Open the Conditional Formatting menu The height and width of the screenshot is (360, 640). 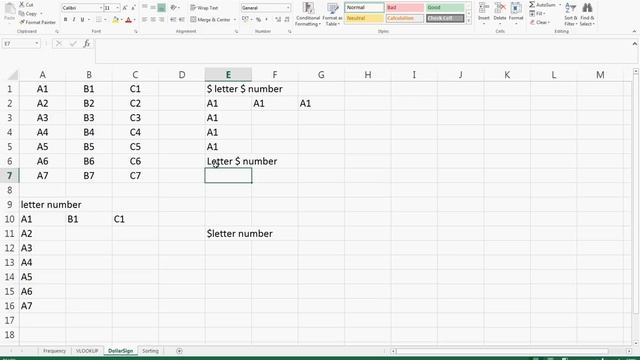coord(308,14)
